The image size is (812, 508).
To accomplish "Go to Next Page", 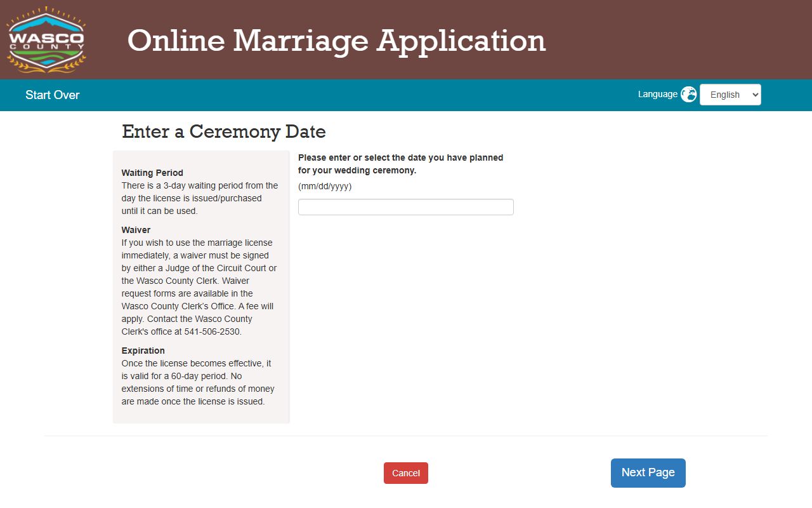I will (x=648, y=473).
